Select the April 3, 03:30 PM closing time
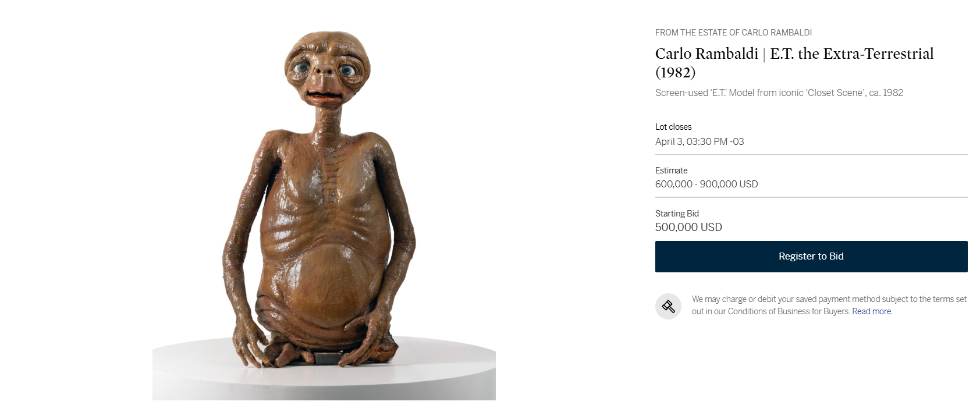Viewport: 980px width, 412px height. [x=700, y=141]
